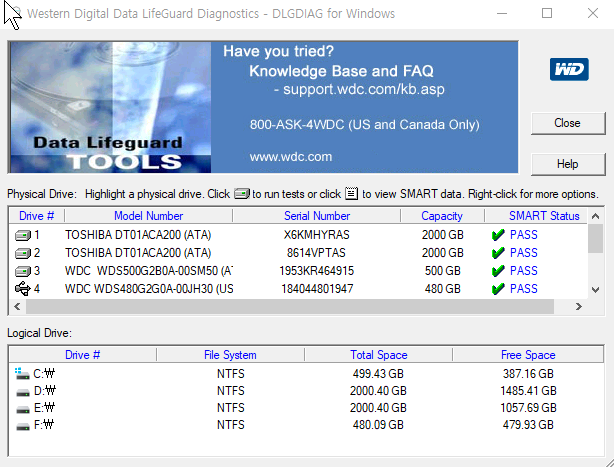Click the Data Lifeguard Tools banner image
The width and height of the screenshot is (614, 467).
(x=110, y=107)
